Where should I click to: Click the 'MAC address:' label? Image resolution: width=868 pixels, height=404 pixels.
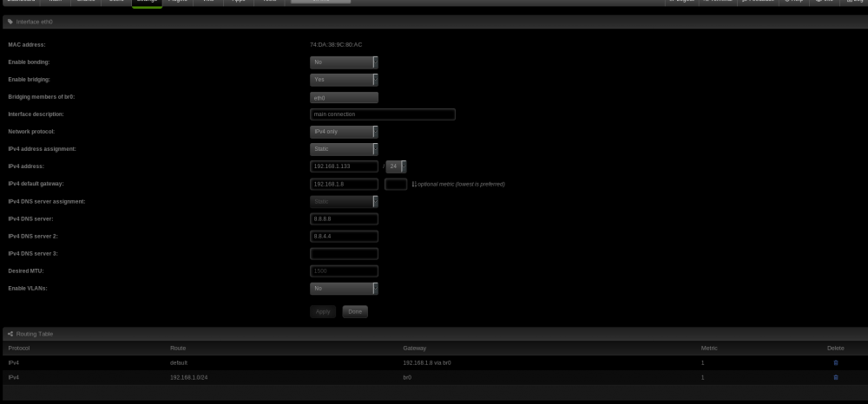27,45
